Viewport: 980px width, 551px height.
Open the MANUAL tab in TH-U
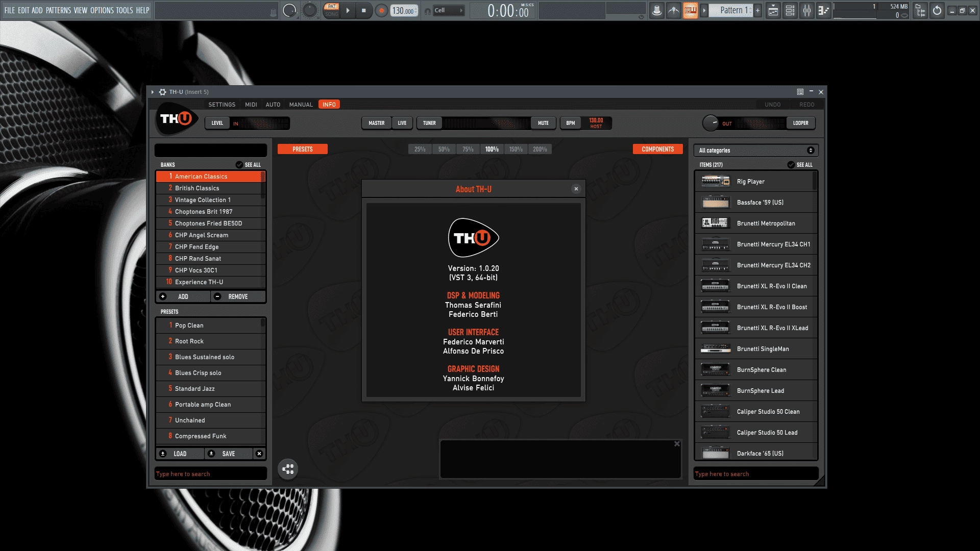pos(301,105)
